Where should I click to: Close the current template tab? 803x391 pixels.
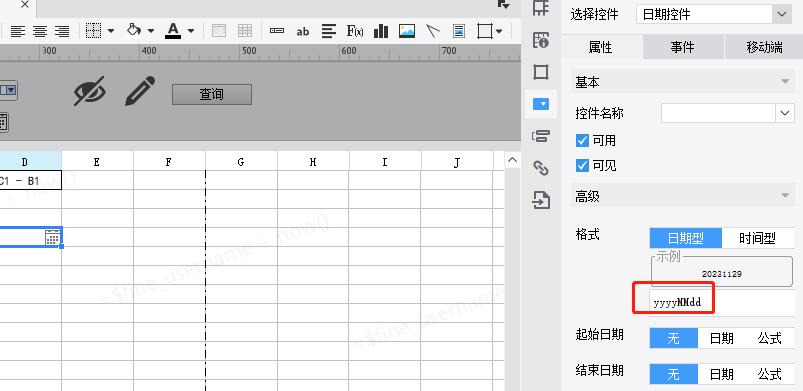(25, 5)
